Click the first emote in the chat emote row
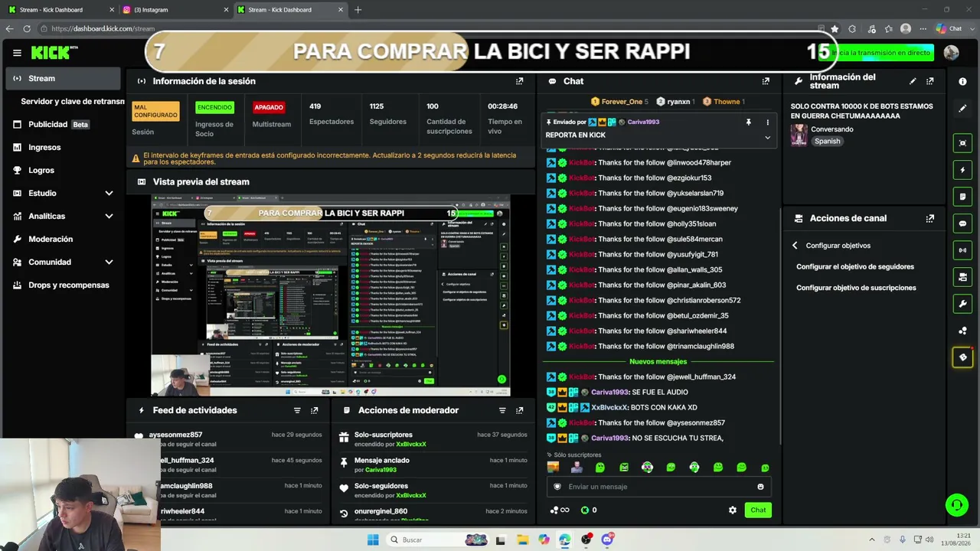Image resolution: width=980 pixels, height=551 pixels. pos(553,468)
